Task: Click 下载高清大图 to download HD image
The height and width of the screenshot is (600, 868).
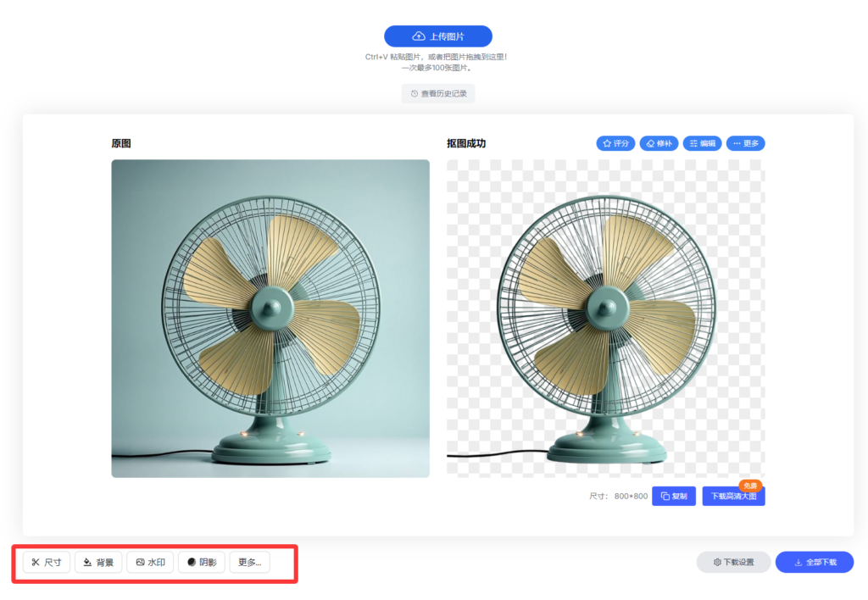Action: [733, 496]
